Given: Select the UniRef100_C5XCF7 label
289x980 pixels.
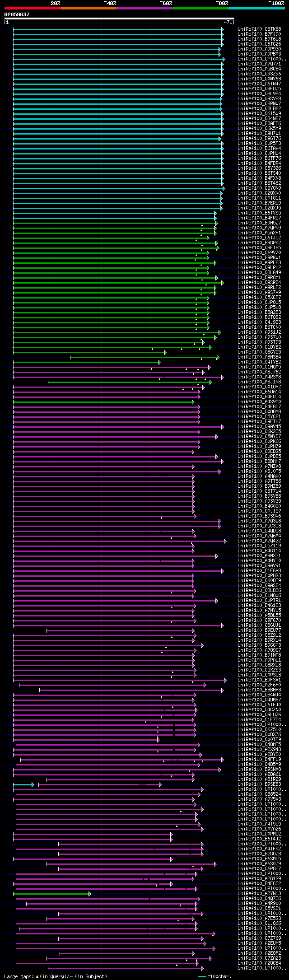Looking at the screenshot, I should click(x=259, y=298).
